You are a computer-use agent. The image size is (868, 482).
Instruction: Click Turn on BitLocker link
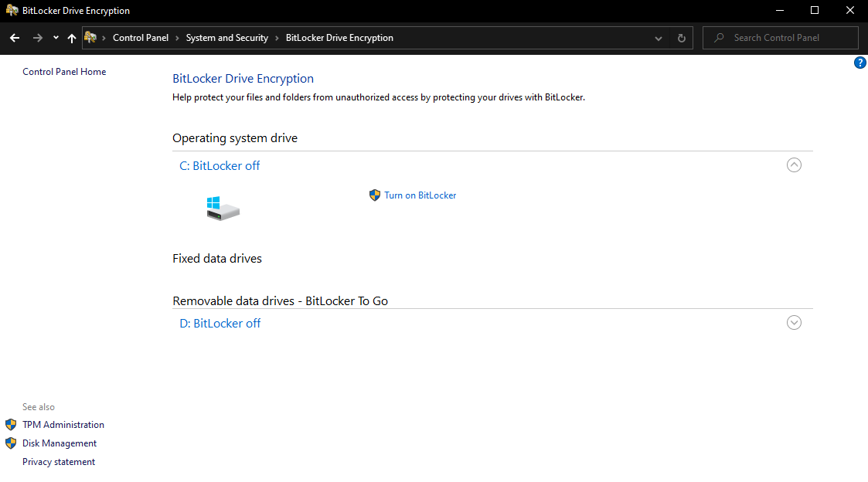pos(420,195)
